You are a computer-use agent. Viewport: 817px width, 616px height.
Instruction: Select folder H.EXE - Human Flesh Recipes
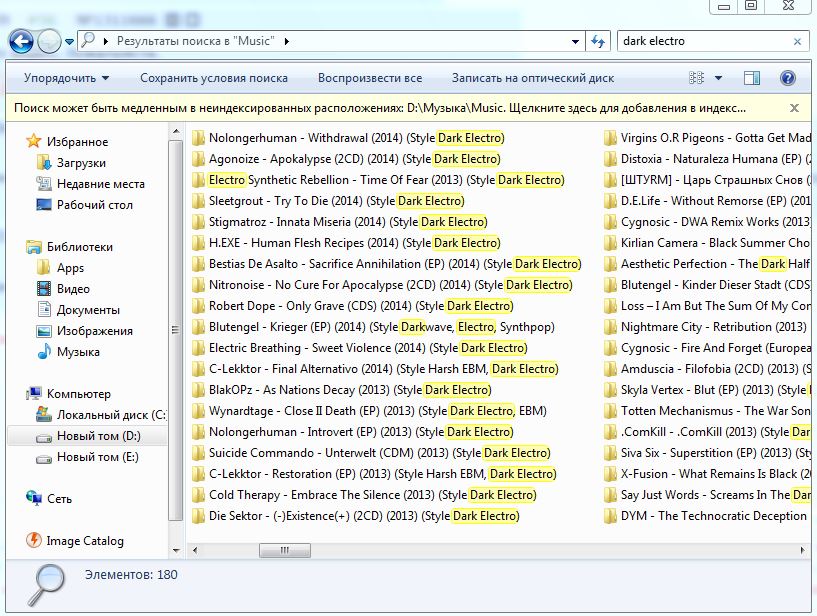pos(345,243)
